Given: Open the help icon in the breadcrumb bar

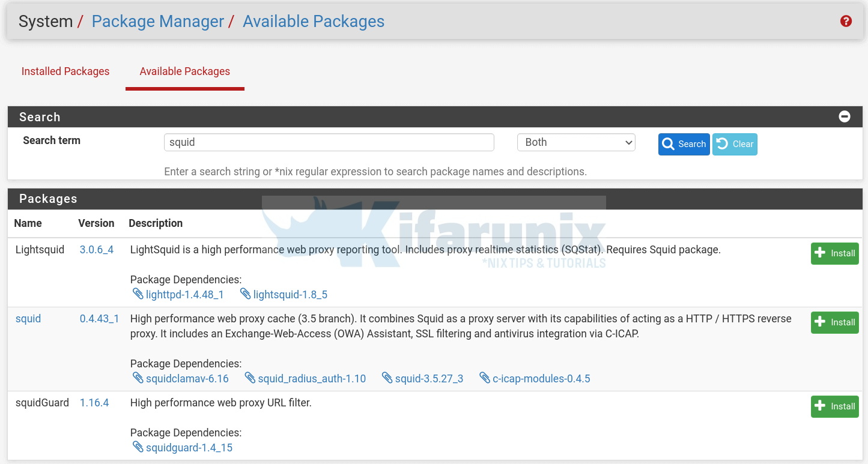Looking at the screenshot, I should [x=845, y=21].
